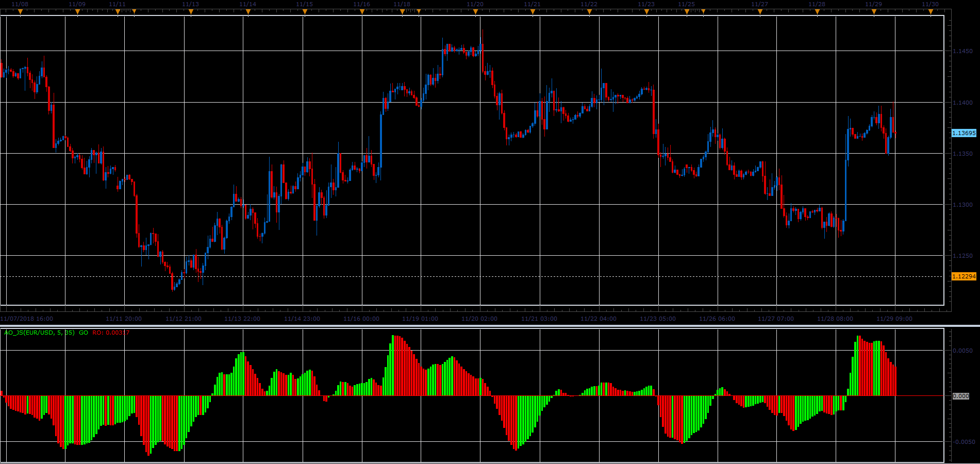The height and width of the screenshot is (464, 980).
Task: Click the orange day marker under 11/14
Action: (248, 11)
